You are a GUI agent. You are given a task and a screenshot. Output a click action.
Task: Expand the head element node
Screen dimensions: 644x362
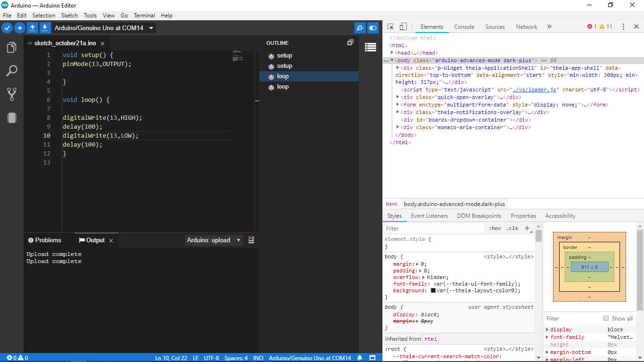392,53
